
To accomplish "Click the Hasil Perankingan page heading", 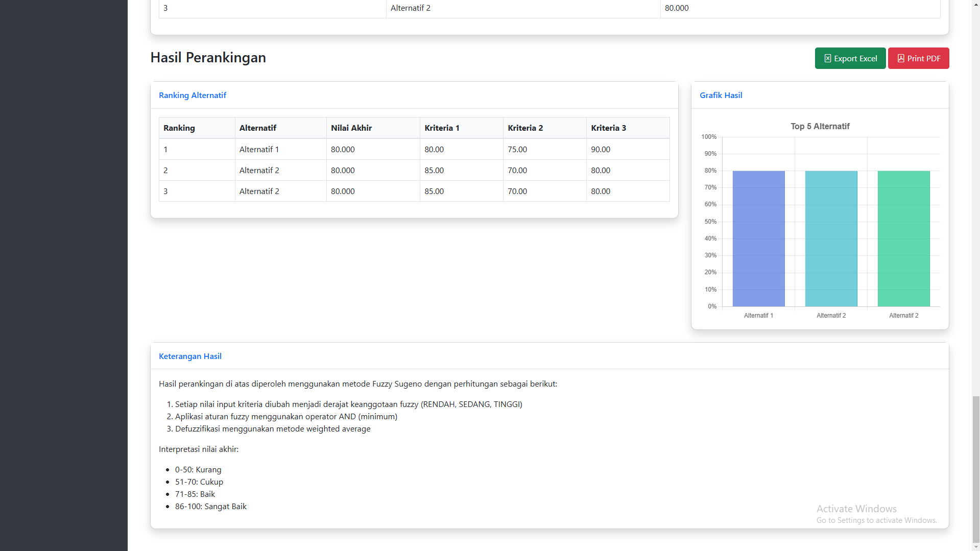I will tap(208, 57).
